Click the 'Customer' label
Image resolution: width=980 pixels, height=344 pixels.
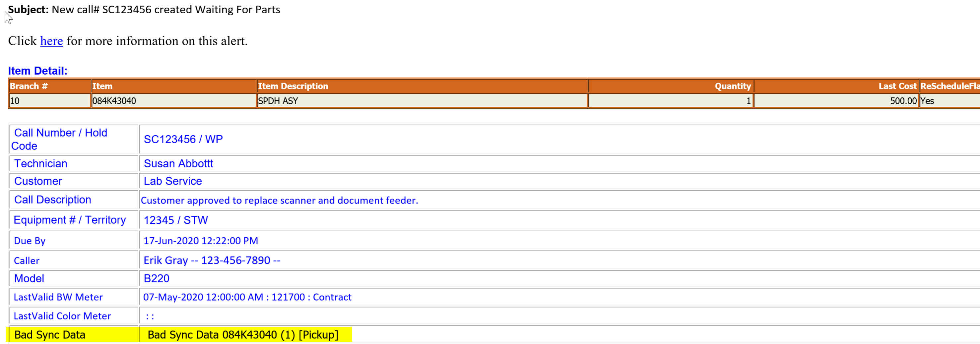[38, 181]
